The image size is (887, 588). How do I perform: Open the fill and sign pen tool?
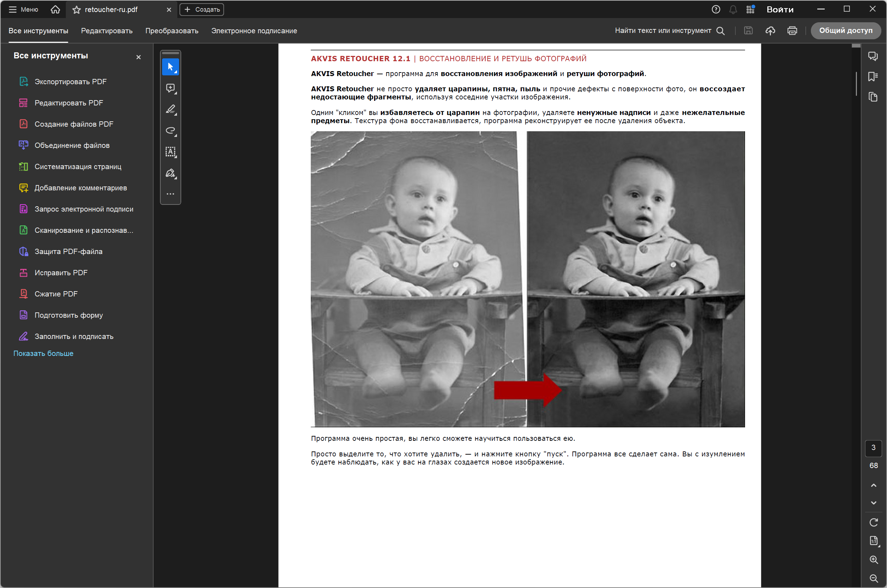[170, 173]
